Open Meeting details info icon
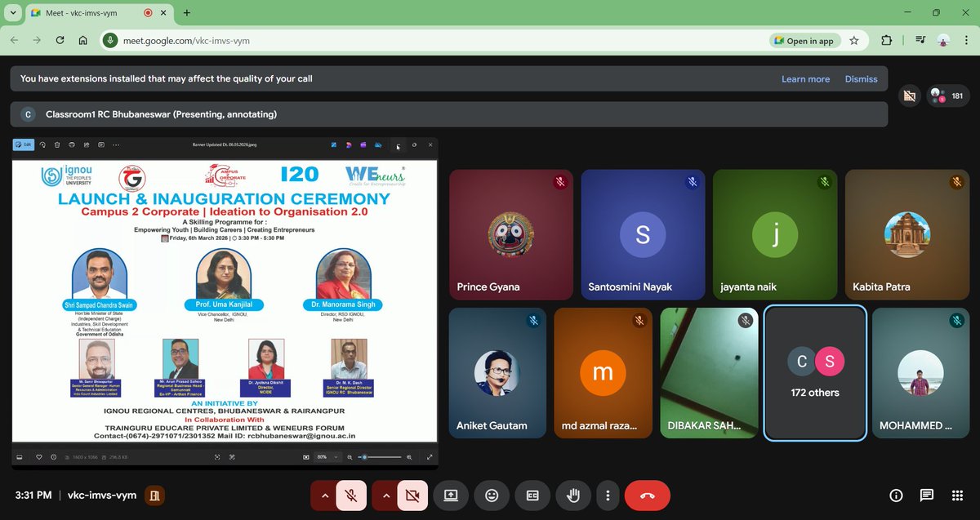This screenshot has width=980, height=520. point(896,496)
